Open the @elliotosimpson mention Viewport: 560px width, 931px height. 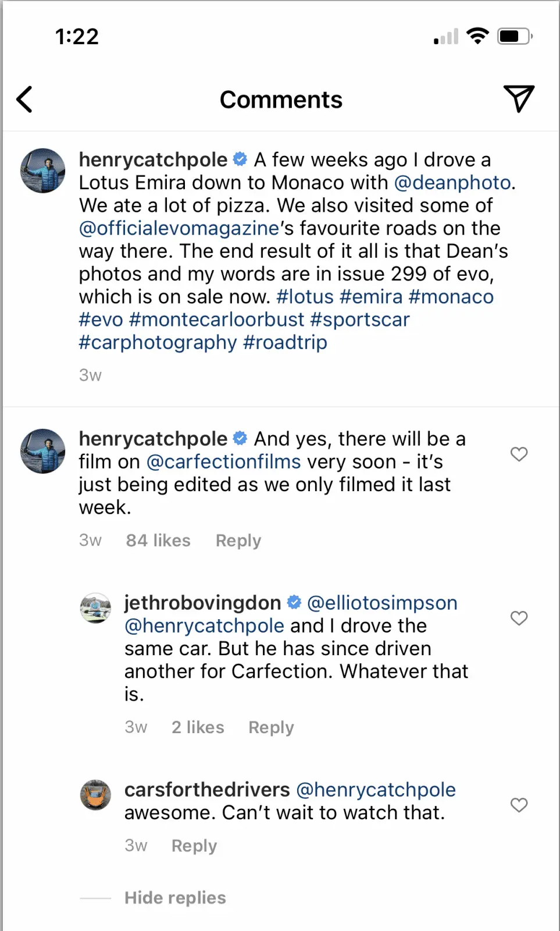pyautogui.click(x=382, y=603)
